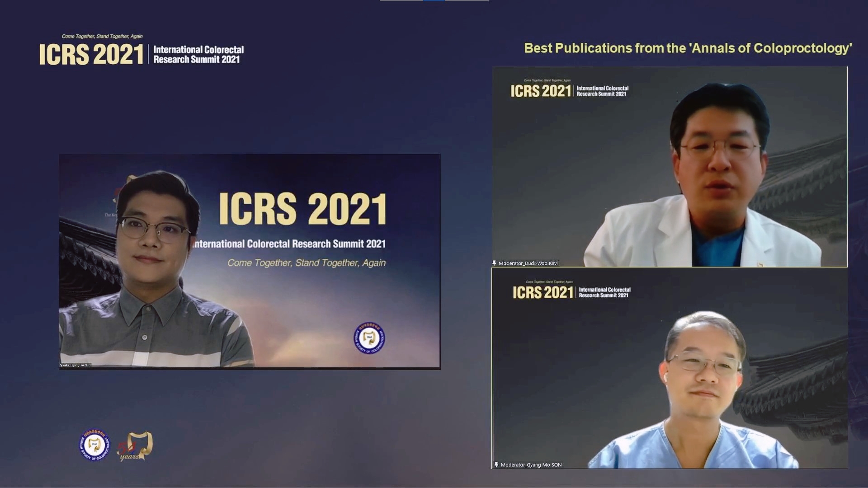Viewport: 868px width, 488px height.
Task: Click the 'Best Publications from the Annals of Coloproctology' title
Action: pos(688,48)
